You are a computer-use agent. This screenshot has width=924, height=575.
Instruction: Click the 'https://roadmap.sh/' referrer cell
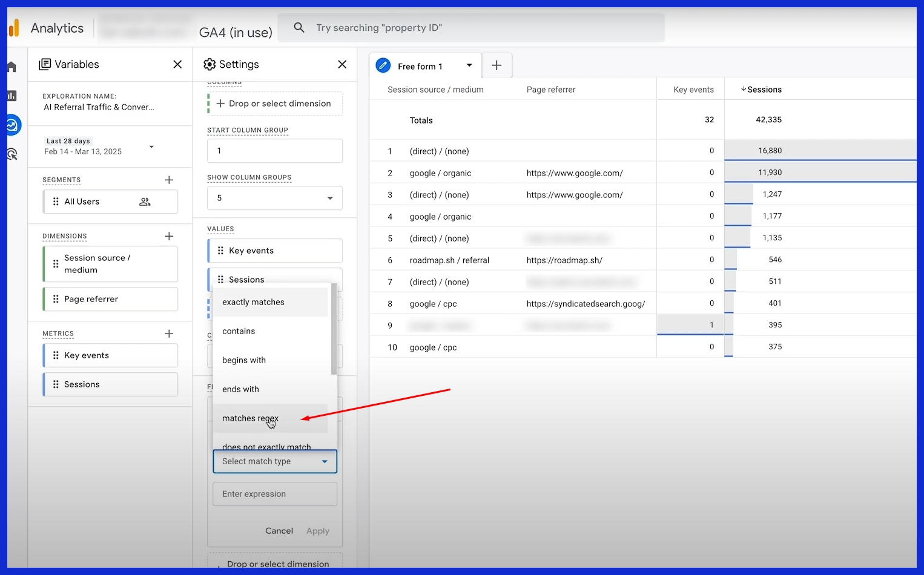coord(564,260)
